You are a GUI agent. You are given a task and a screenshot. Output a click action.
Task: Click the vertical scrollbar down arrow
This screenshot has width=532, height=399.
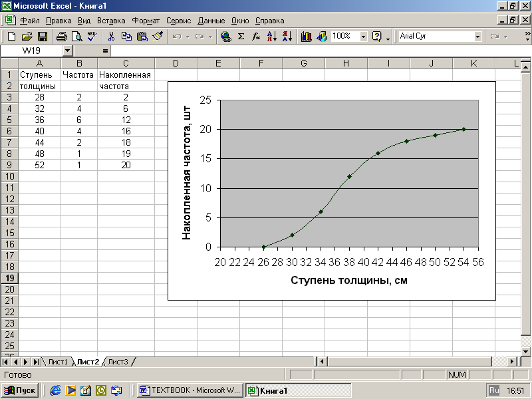(525, 352)
